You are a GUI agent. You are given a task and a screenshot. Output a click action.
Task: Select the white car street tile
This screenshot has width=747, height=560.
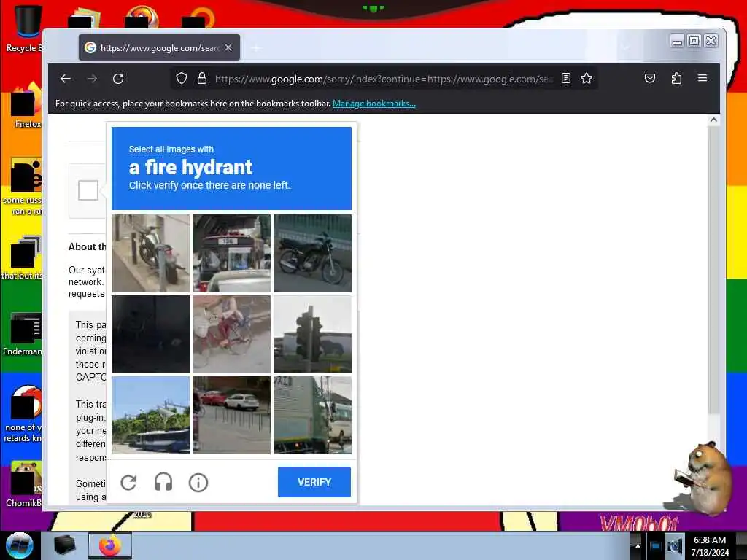click(231, 415)
